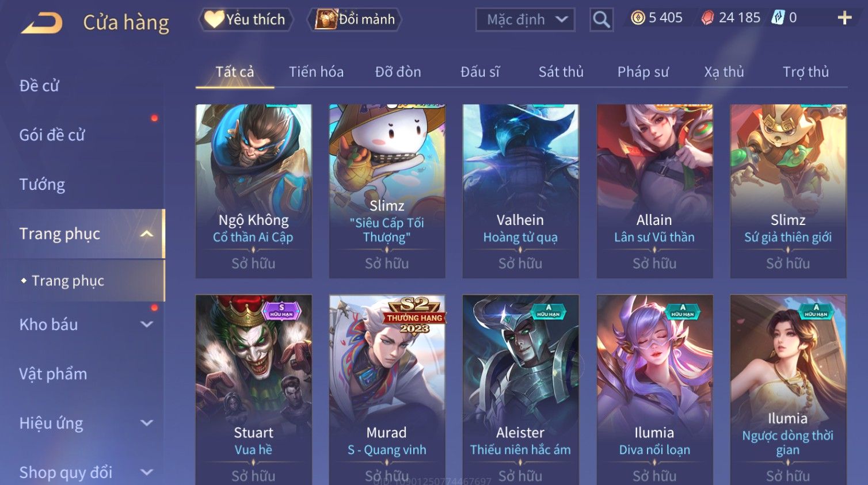Open Đổi mảnh fragment exchange button
868x485 pixels.
tap(355, 20)
